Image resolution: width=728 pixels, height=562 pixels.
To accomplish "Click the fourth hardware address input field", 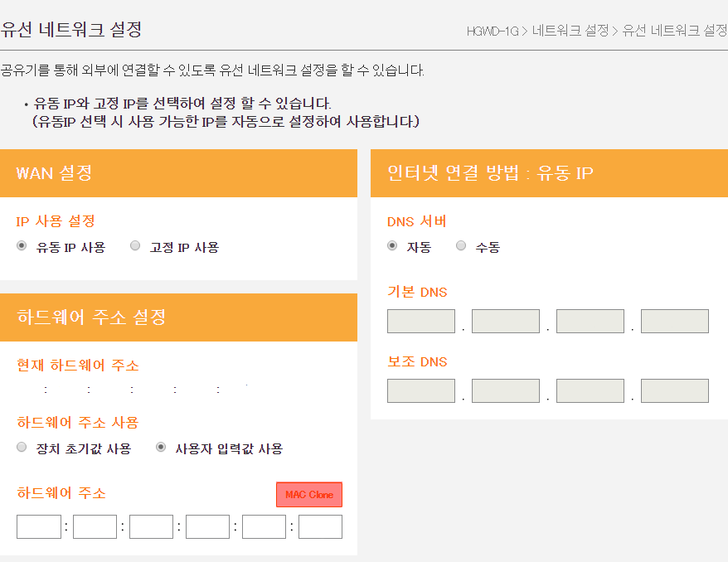I will pos(207,526).
